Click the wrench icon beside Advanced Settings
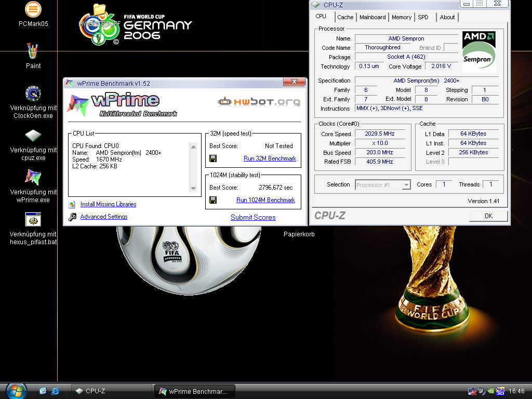The height and width of the screenshot is (399, 532). tap(72, 217)
